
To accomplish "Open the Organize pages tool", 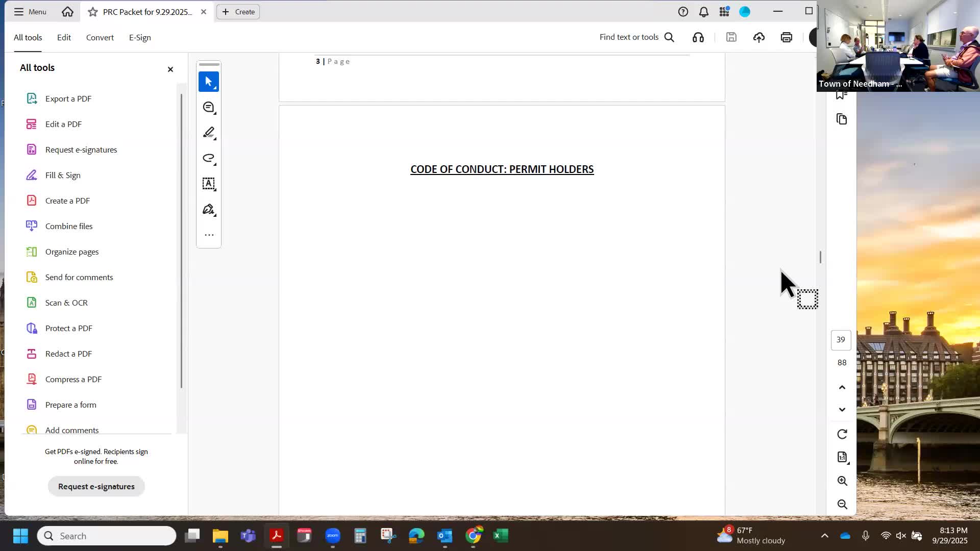I will (72, 252).
